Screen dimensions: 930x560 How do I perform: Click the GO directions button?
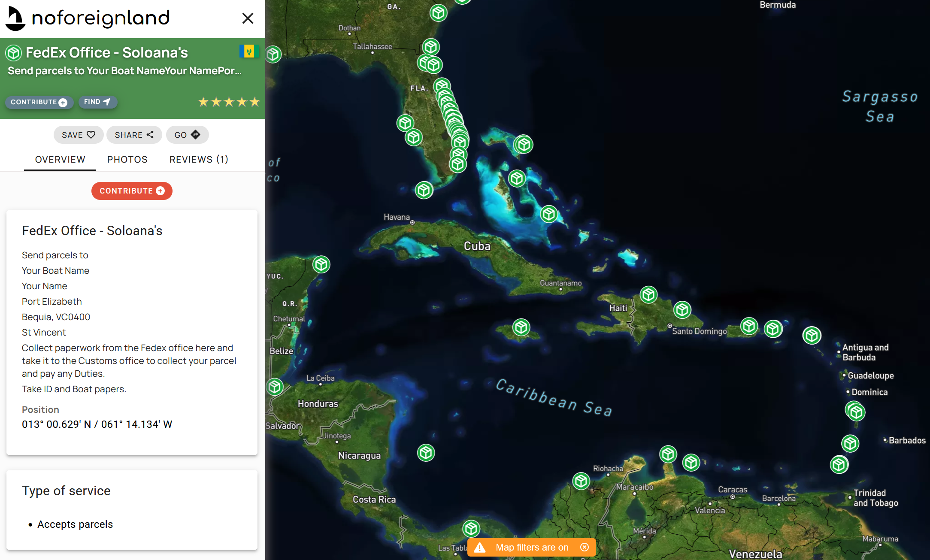pyautogui.click(x=187, y=135)
